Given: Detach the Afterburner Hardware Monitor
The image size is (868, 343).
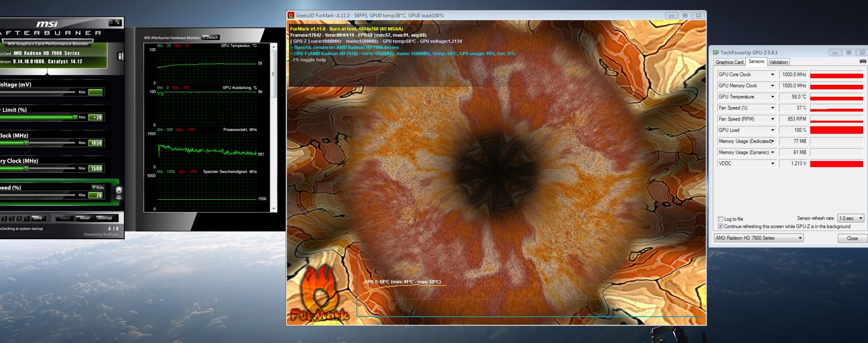Looking at the screenshot, I should click(x=210, y=37).
